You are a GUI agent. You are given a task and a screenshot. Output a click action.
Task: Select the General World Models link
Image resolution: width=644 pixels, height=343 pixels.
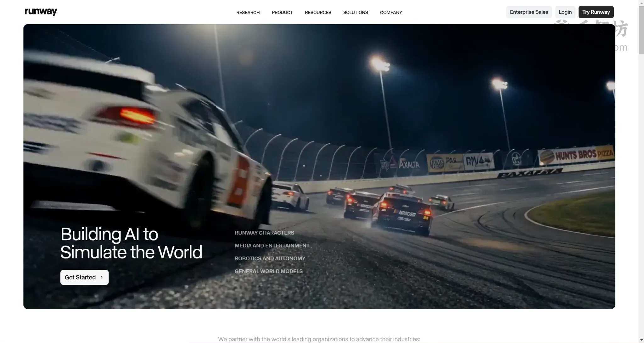click(x=269, y=271)
